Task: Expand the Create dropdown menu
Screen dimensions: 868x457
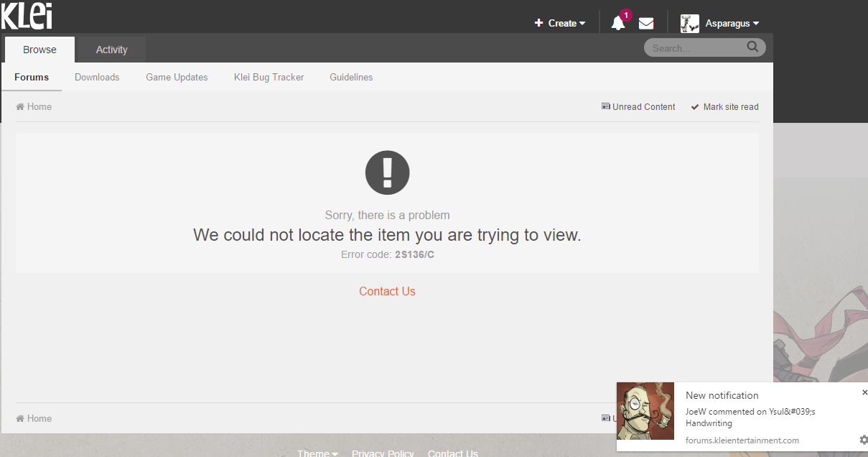Action: [560, 24]
